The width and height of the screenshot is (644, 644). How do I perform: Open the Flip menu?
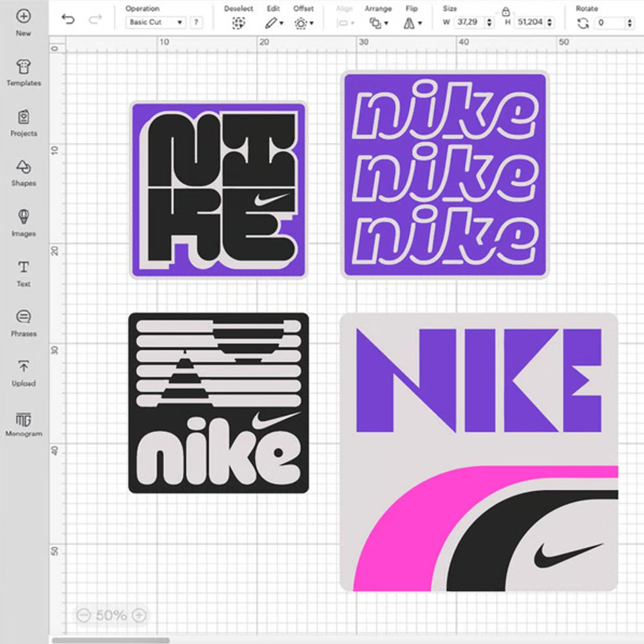click(x=412, y=23)
